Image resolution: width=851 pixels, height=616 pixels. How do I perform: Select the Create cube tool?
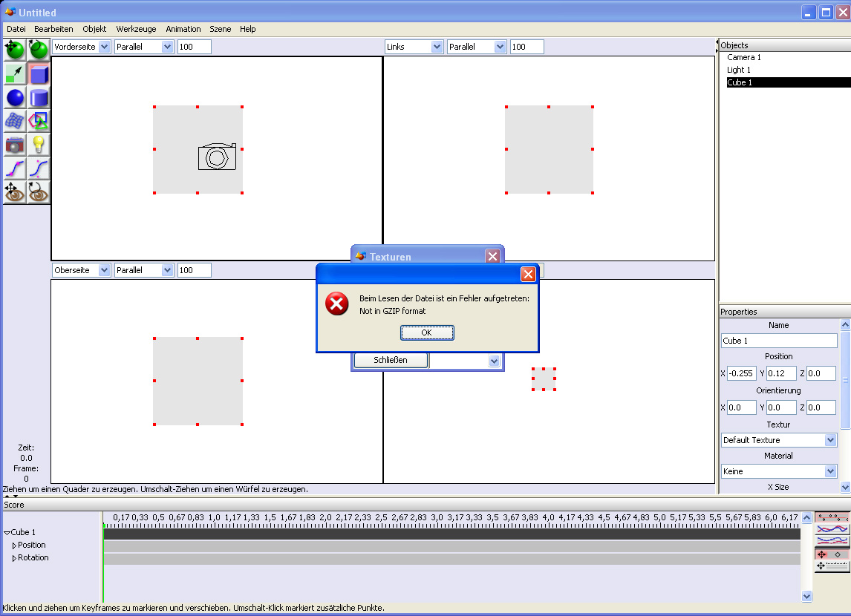tap(39, 73)
